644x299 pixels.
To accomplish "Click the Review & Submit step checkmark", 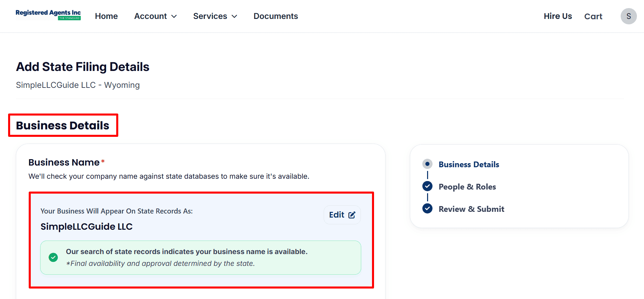I will (x=427, y=208).
